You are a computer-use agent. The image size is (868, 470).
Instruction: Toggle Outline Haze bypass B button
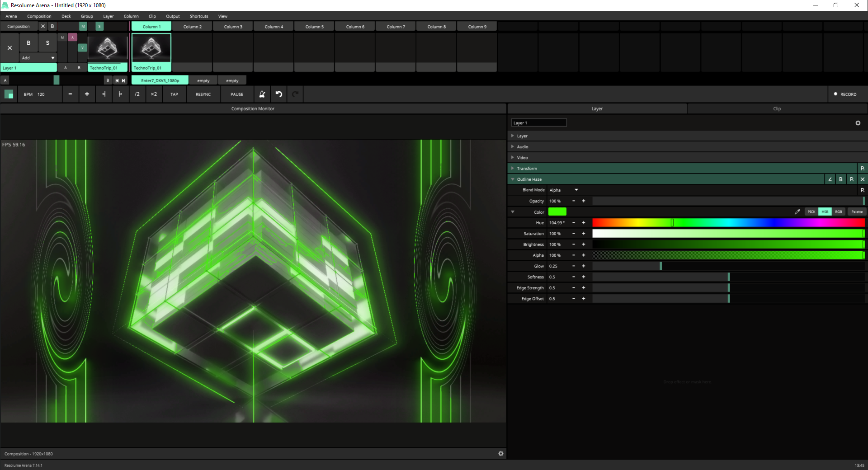tap(840, 179)
